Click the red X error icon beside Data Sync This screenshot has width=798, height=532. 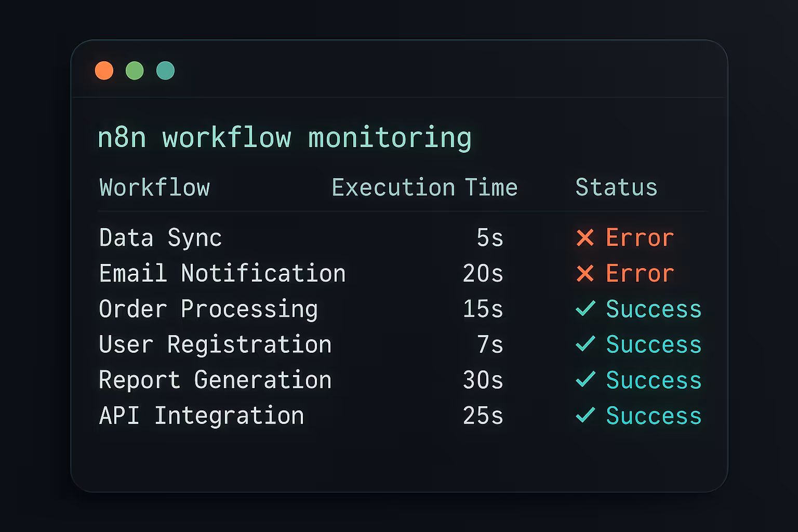click(585, 237)
